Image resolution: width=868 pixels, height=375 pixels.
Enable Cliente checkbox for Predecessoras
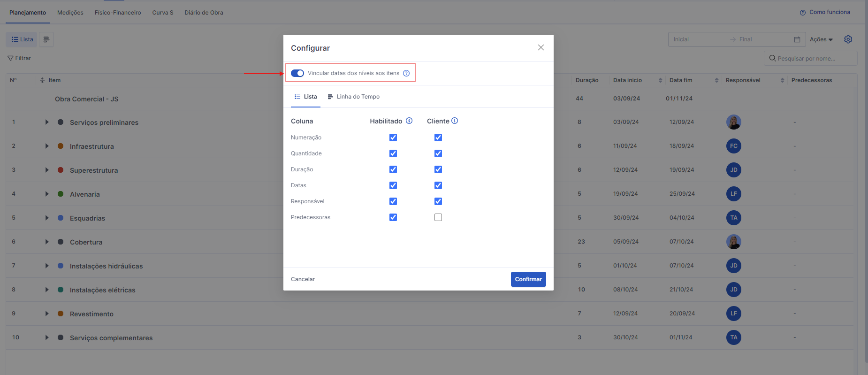(x=438, y=217)
